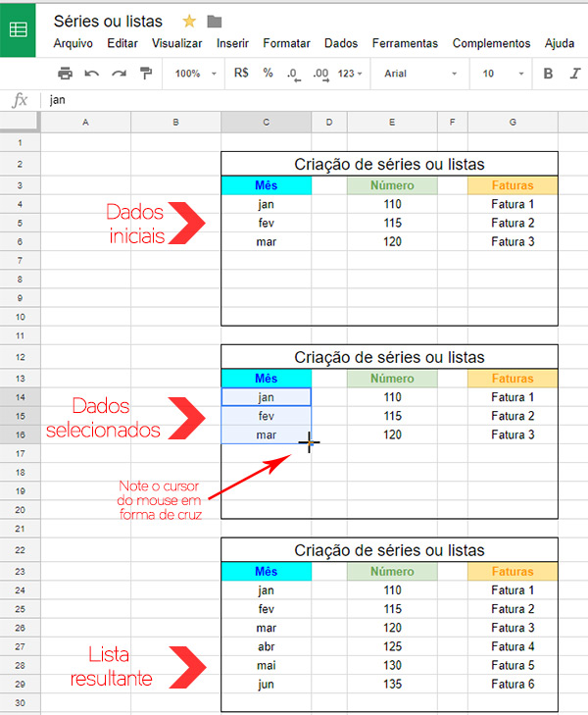Undo the last action
Viewport: 588px width, 715px height.
(x=91, y=73)
